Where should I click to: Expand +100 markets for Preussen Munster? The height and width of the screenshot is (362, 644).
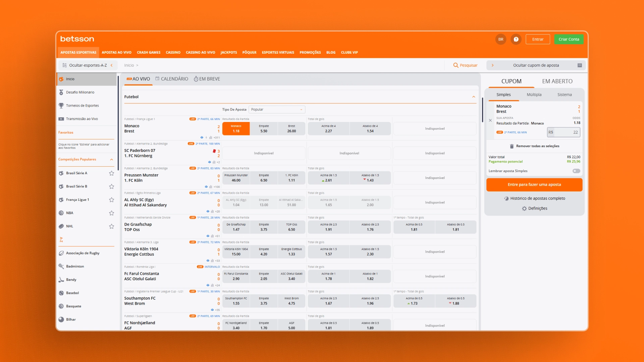click(x=217, y=187)
